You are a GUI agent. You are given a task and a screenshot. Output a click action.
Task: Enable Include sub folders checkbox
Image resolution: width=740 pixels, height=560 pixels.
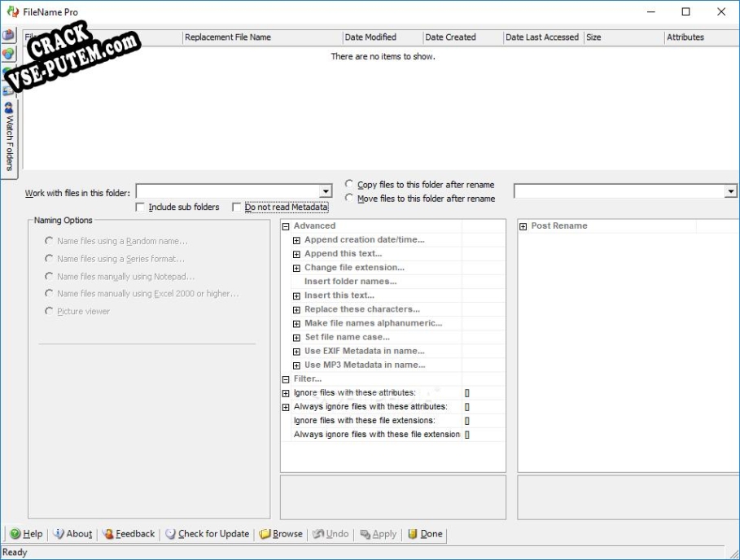tap(140, 207)
